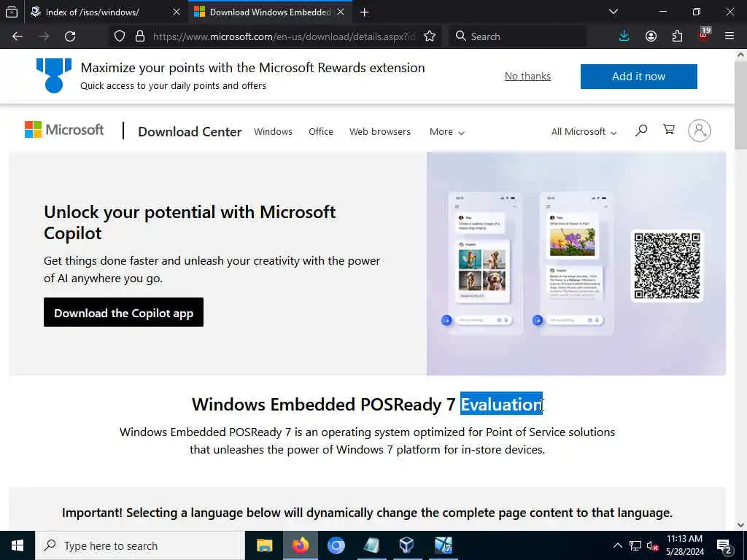Click the muted volume tray icon
747x560 pixels.
pyautogui.click(x=653, y=545)
